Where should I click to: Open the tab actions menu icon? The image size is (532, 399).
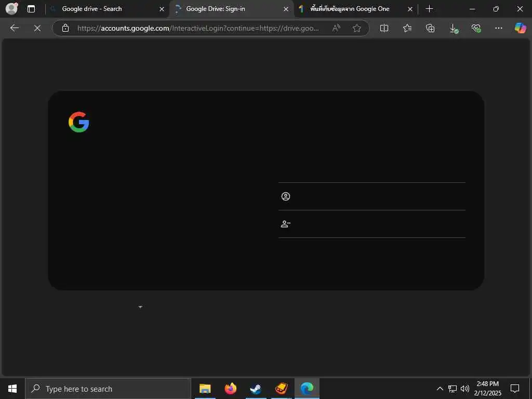coord(31,9)
